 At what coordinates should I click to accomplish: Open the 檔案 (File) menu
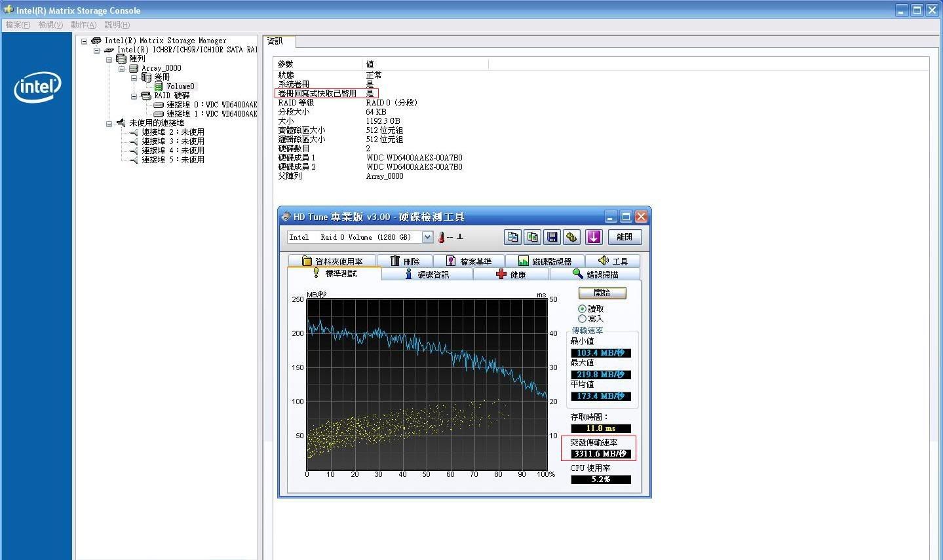click(x=18, y=25)
